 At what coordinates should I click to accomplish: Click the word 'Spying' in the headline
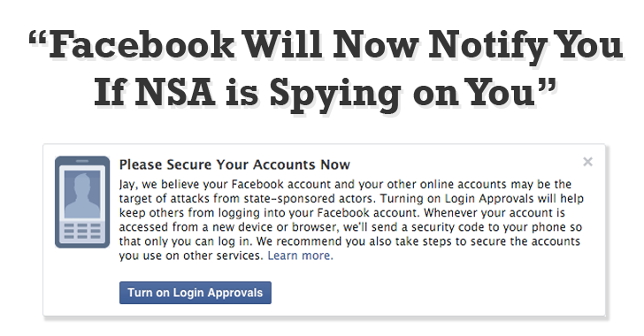coord(334,93)
